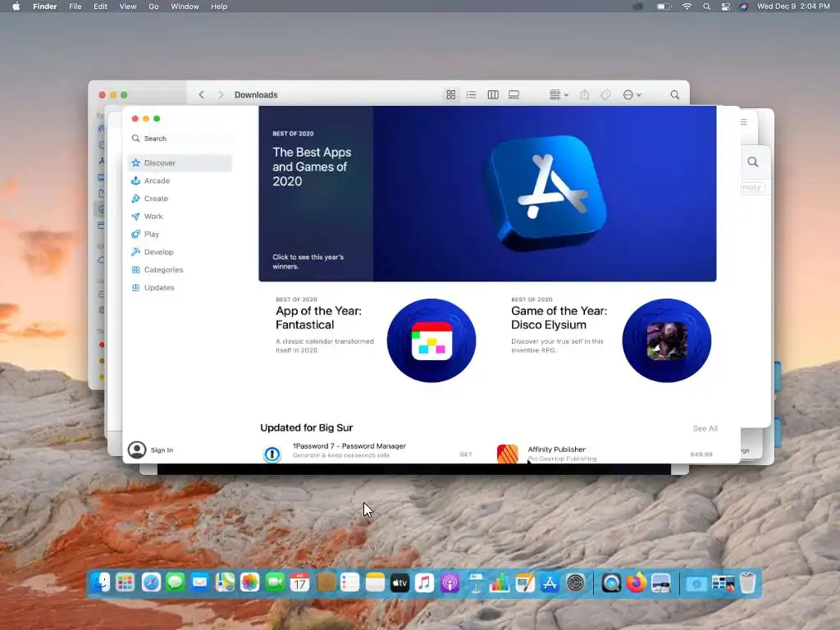Open Updates in the App Store sidebar
The width and height of the screenshot is (840, 630).
coord(180,288)
